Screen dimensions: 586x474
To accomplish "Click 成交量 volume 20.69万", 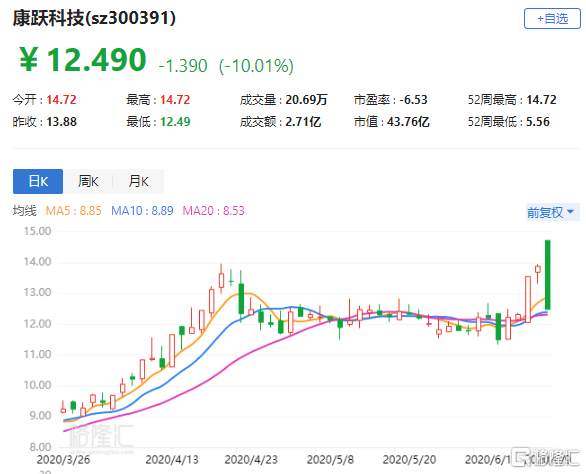I will pyautogui.click(x=306, y=100).
